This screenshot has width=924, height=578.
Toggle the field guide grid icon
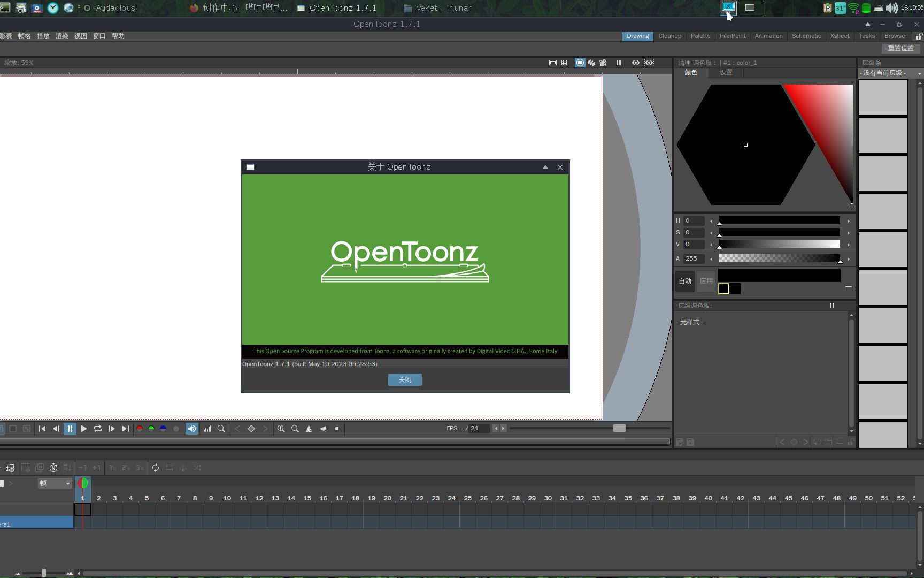click(564, 63)
